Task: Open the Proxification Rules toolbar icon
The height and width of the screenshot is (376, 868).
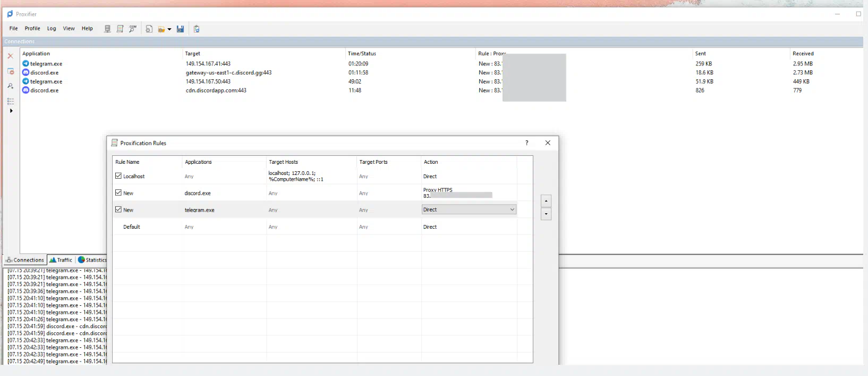Action: (x=120, y=29)
